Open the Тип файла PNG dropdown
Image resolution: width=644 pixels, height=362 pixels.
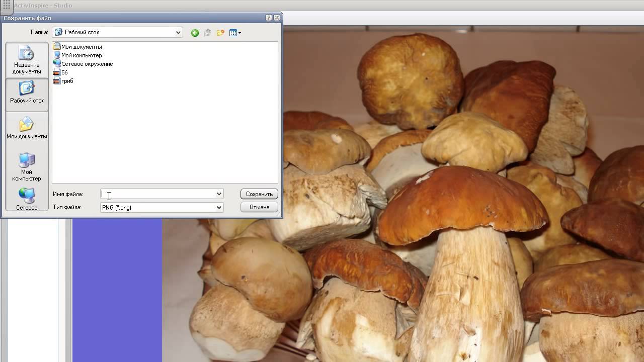tap(162, 207)
